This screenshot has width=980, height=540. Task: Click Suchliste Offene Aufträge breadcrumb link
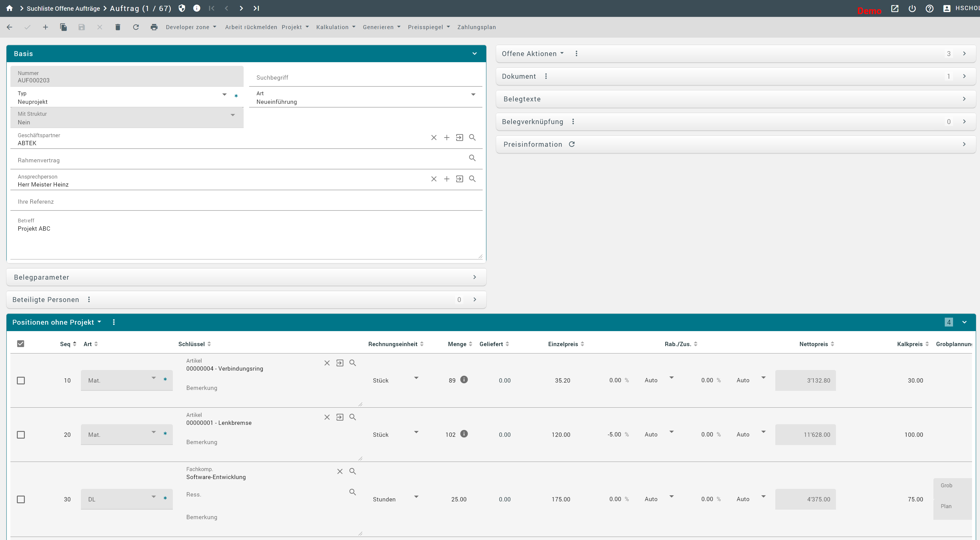click(x=63, y=8)
